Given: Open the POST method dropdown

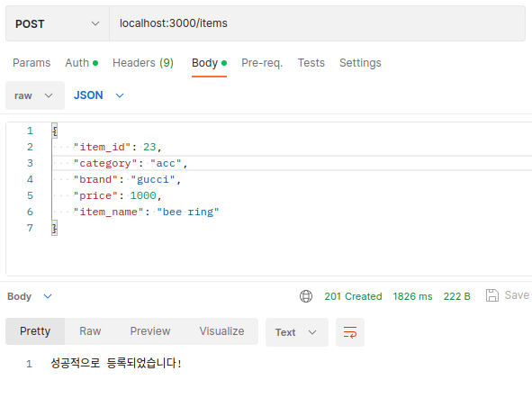Looking at the screenshot, I should [58, 23].
